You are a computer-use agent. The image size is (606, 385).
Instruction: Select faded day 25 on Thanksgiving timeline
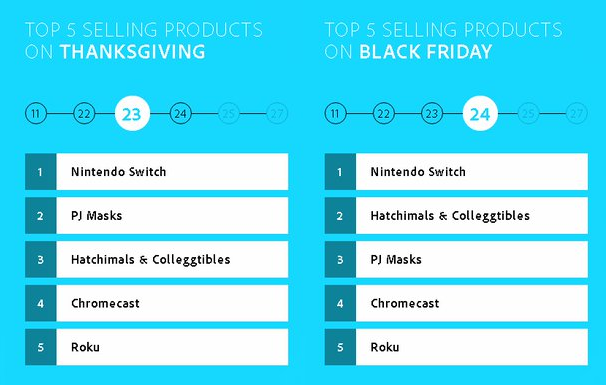(x=229, y=114)
